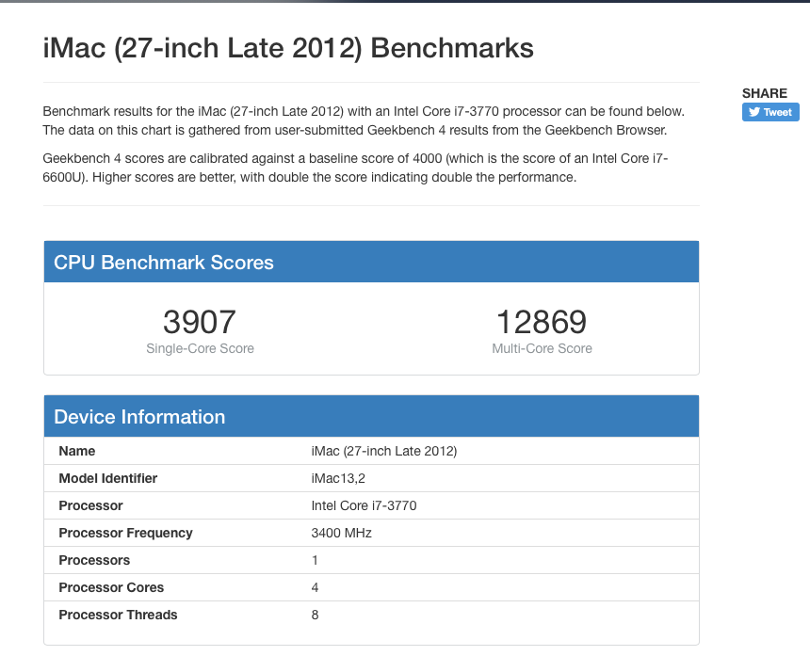Click the single-core score 3907
810x672 pixels.
pyautogui.click(x=200, y=322)
